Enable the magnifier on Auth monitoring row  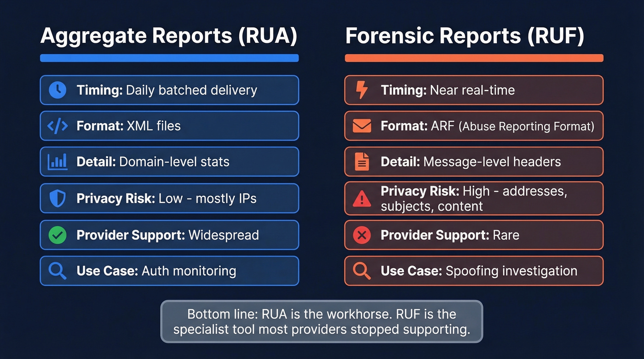(x=57, y=271)
